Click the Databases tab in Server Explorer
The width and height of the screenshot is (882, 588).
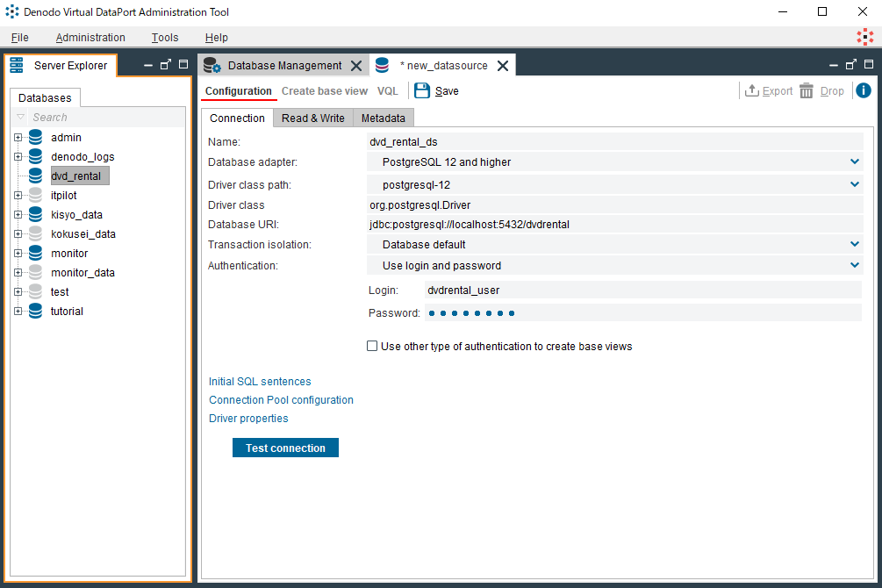pos(45,98)
